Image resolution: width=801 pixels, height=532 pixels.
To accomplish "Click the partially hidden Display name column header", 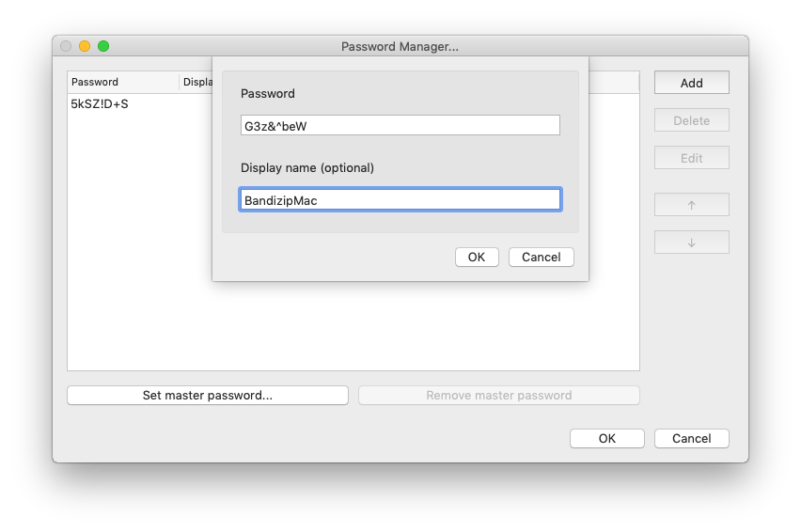I will 196,82.
